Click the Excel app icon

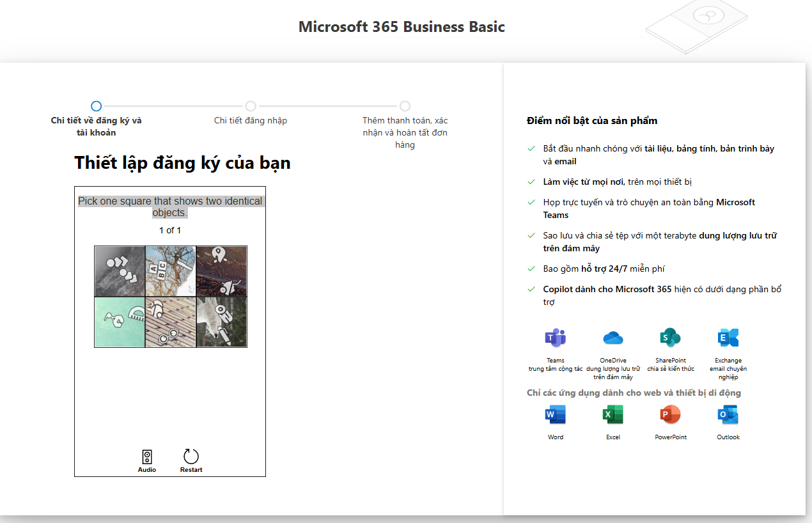point(613,415)
